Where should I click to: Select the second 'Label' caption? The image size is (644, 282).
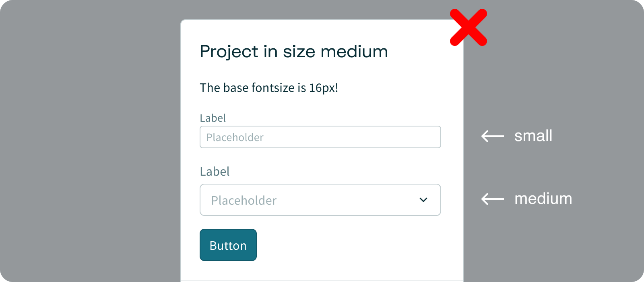(x=215, y=171)
